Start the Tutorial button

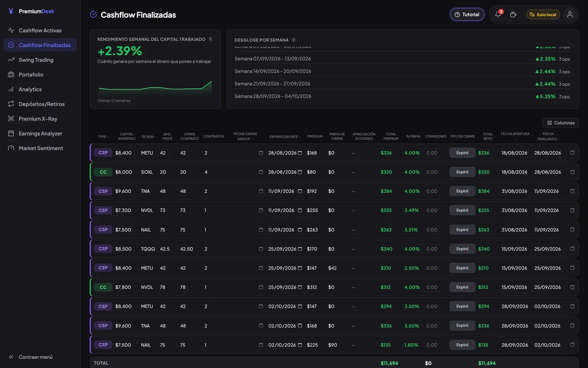point(467,14)
